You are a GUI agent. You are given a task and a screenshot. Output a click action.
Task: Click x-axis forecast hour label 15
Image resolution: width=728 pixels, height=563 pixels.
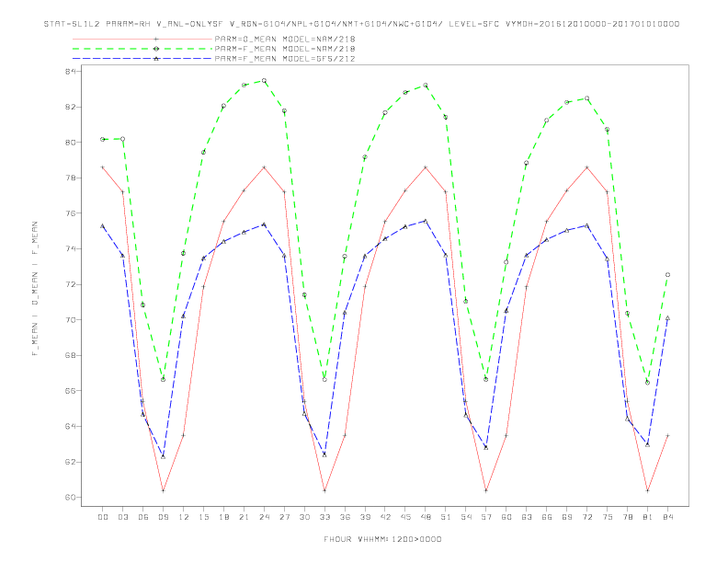[203, 517]
